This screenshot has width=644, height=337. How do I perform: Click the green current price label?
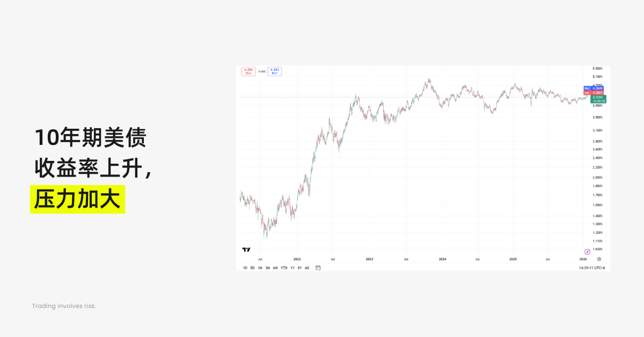[x=598, y=99]
